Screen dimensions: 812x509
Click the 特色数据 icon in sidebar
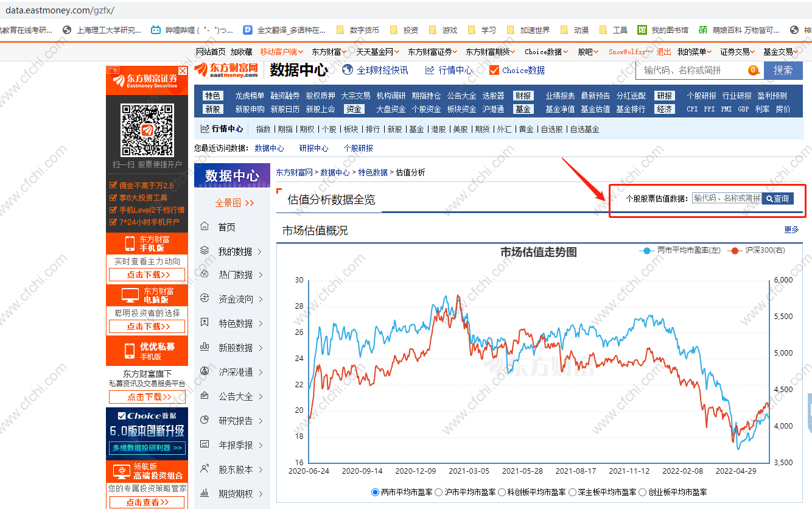pos(205,323)
